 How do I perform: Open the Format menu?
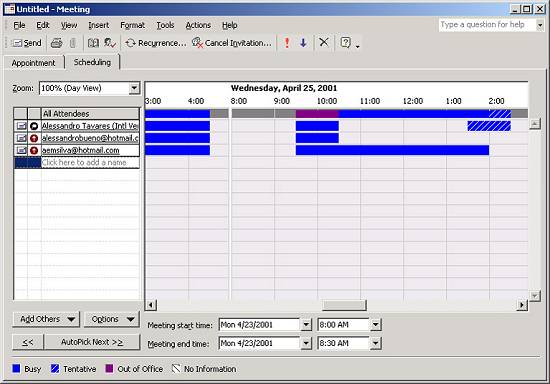(x=132, y=25)
